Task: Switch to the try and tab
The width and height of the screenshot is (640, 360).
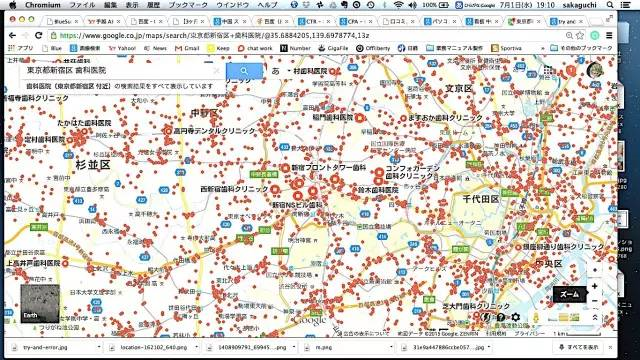Action: 566,21
